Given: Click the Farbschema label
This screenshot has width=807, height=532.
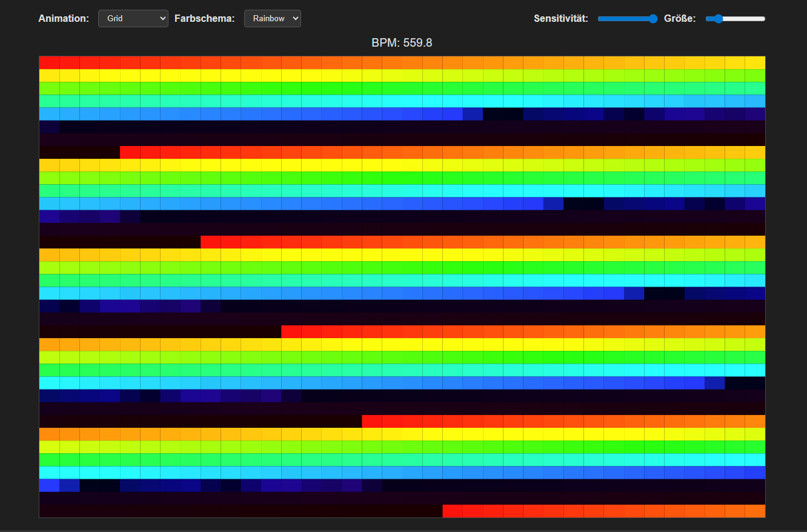Looking at the screenshot, I should tap(204, 18).
